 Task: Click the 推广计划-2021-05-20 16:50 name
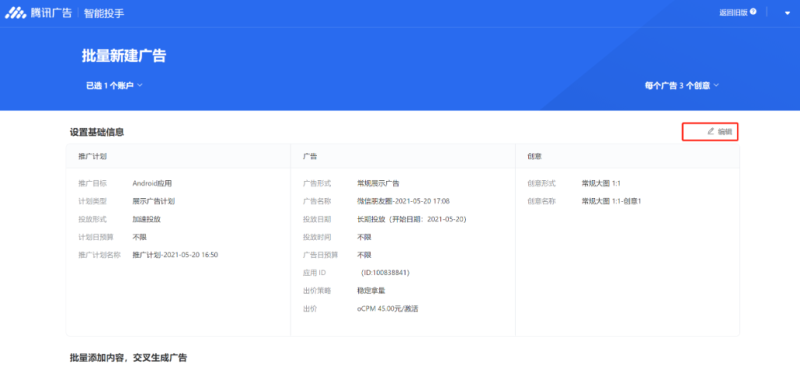tap(175, 255)
